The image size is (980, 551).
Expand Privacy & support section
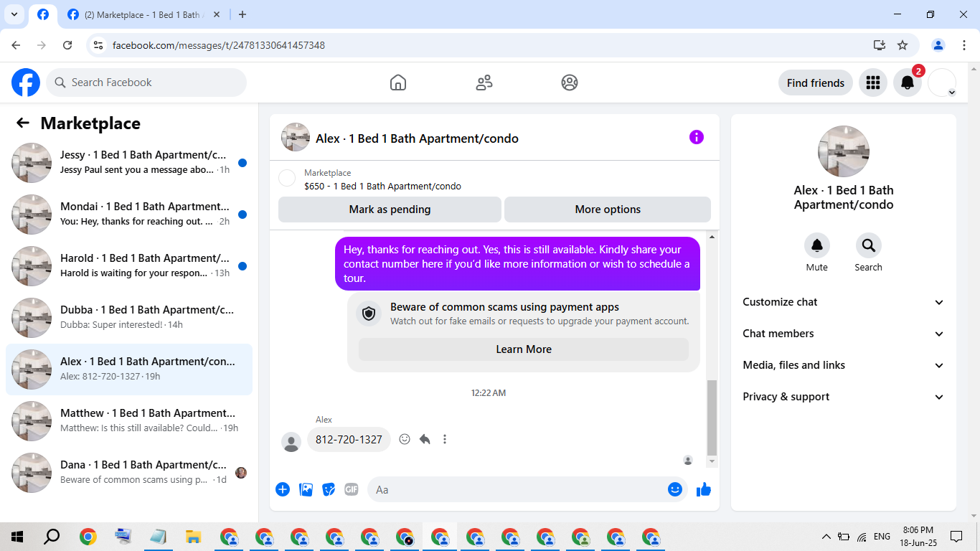click(844, 397)
